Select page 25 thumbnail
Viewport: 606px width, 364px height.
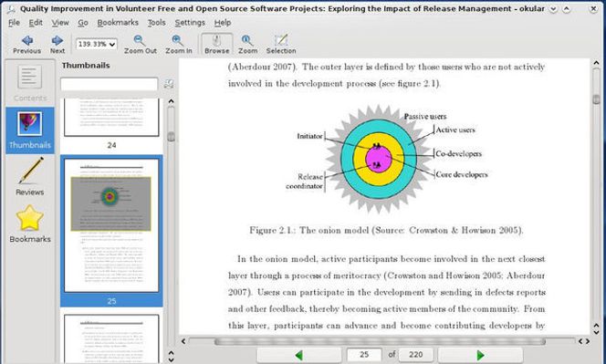[111, 225]
